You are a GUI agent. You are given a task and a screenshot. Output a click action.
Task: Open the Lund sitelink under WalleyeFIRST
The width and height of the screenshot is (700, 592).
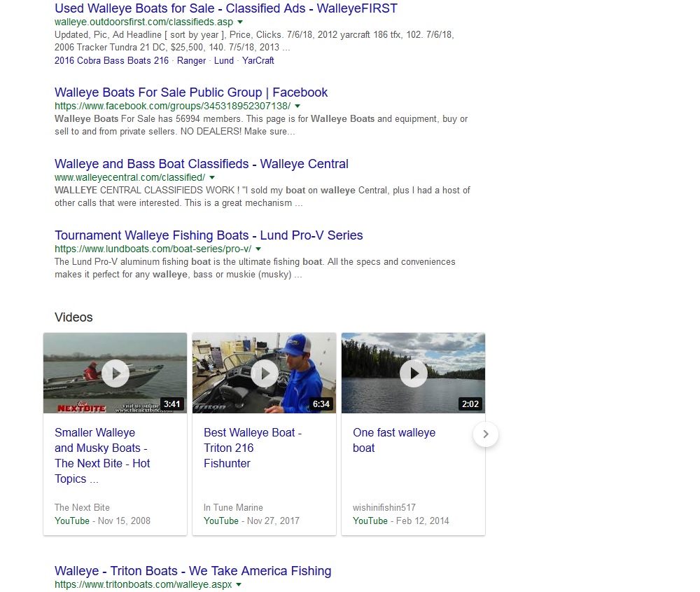(224, 61)
